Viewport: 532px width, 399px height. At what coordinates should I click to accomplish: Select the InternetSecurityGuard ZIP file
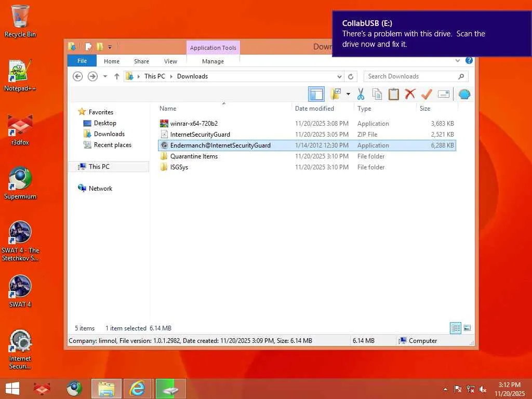(x=307, y=135)
